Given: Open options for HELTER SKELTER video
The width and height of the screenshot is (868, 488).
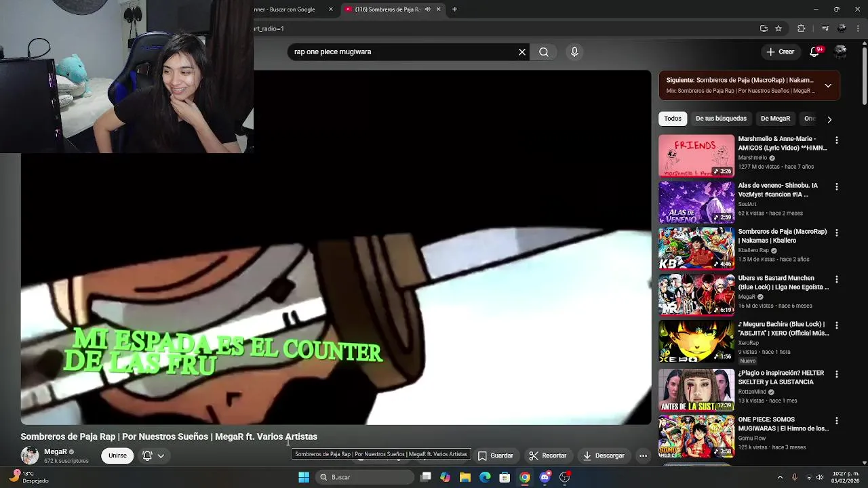Looking at the screenshot, I should tap(836, 374).
